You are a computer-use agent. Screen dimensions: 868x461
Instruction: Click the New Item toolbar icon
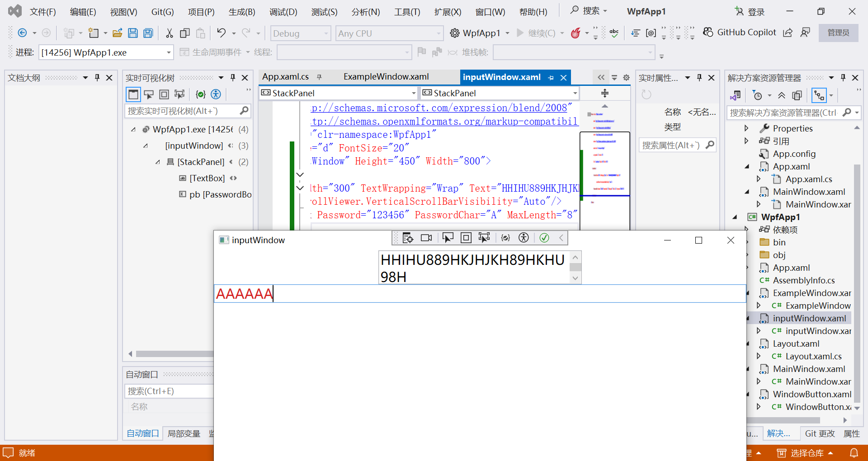(94, 33)
